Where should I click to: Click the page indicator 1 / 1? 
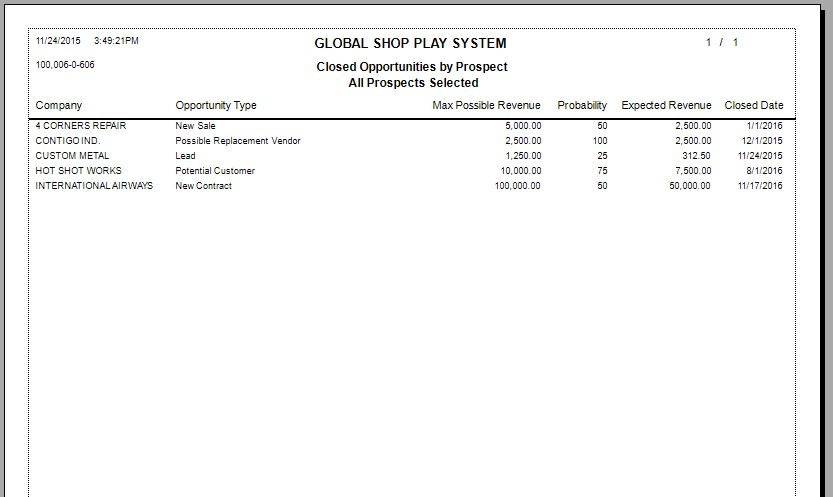pos(721,42)
